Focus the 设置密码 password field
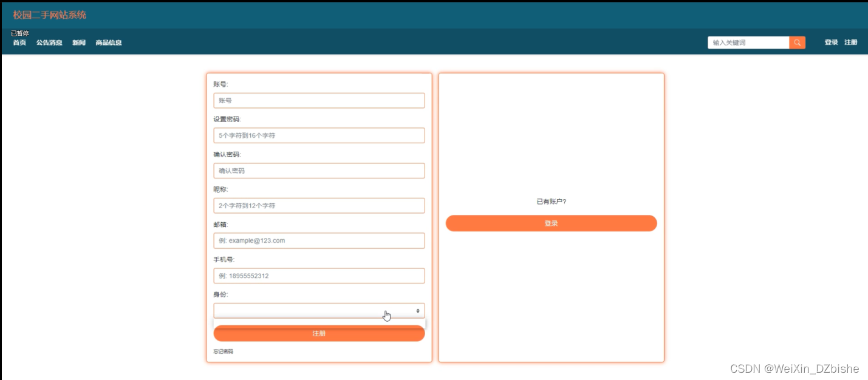 [x=319, y=135]
